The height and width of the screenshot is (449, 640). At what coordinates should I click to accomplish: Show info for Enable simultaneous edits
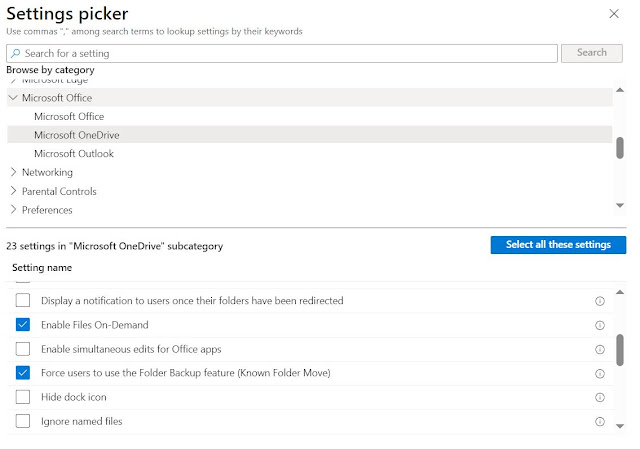tap(600, 349)
